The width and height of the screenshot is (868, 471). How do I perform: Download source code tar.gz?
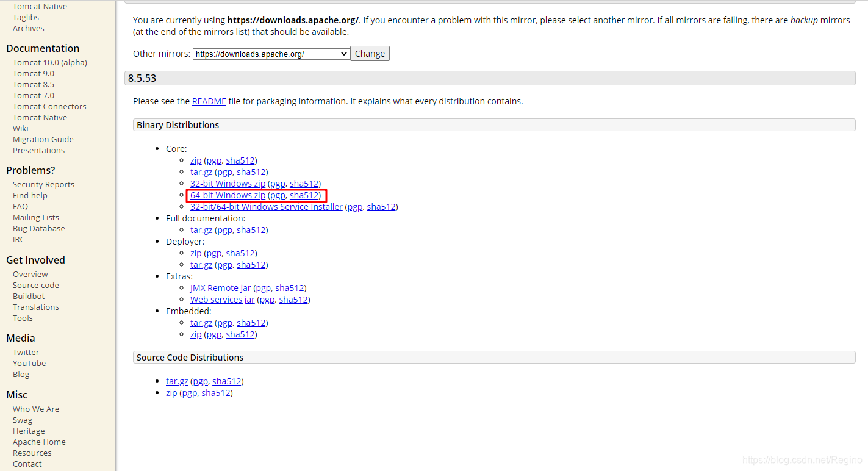point(177,381)
